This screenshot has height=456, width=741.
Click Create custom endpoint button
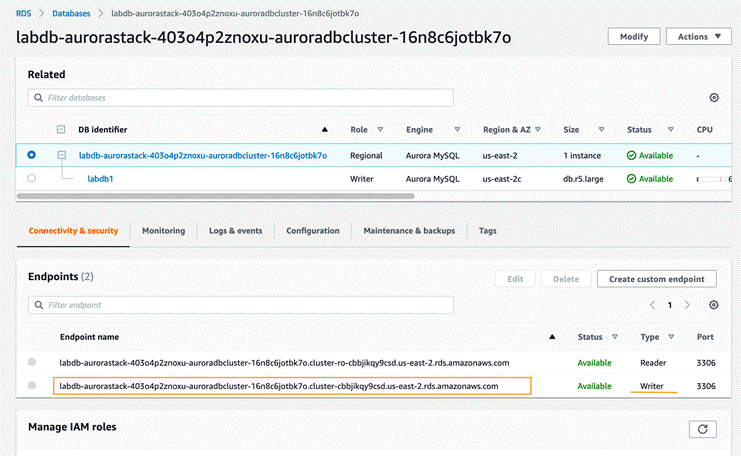click(656, 279)
